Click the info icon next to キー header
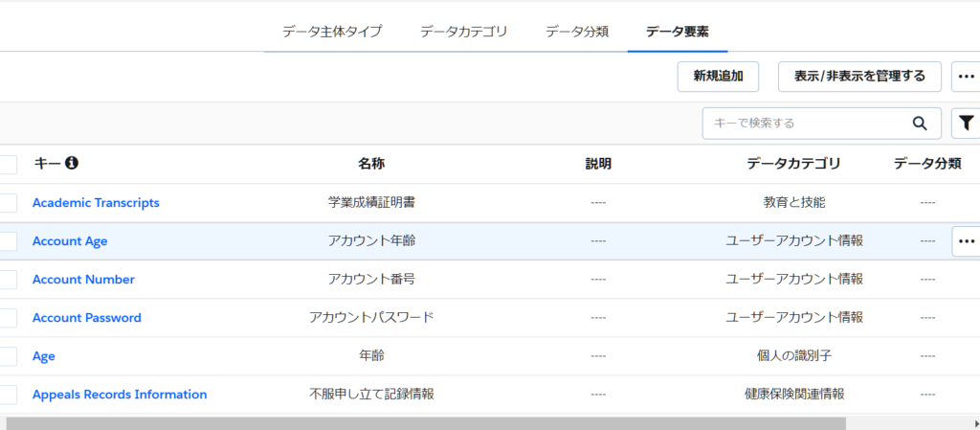This screenshot has height=430, width=980. tap(72, 164)
